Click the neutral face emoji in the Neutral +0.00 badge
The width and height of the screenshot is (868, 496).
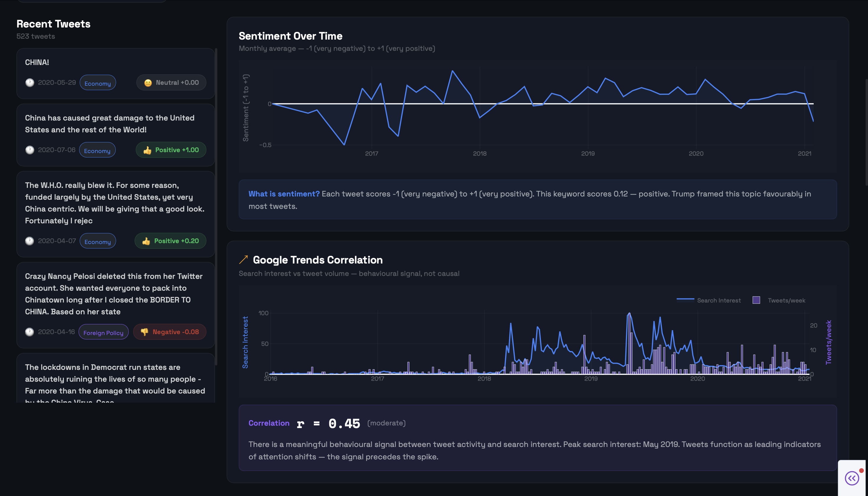(148, 83)
